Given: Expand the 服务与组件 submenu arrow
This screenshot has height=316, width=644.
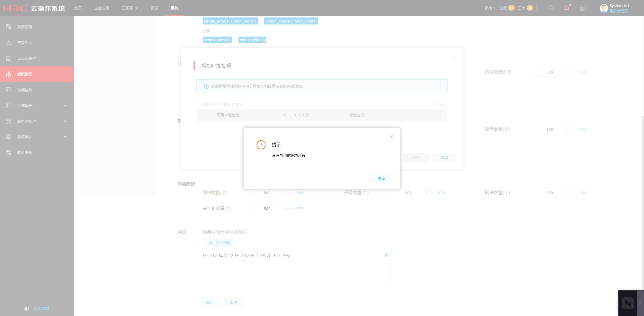Looking at the screenshot, I should (x=65, y=121).
